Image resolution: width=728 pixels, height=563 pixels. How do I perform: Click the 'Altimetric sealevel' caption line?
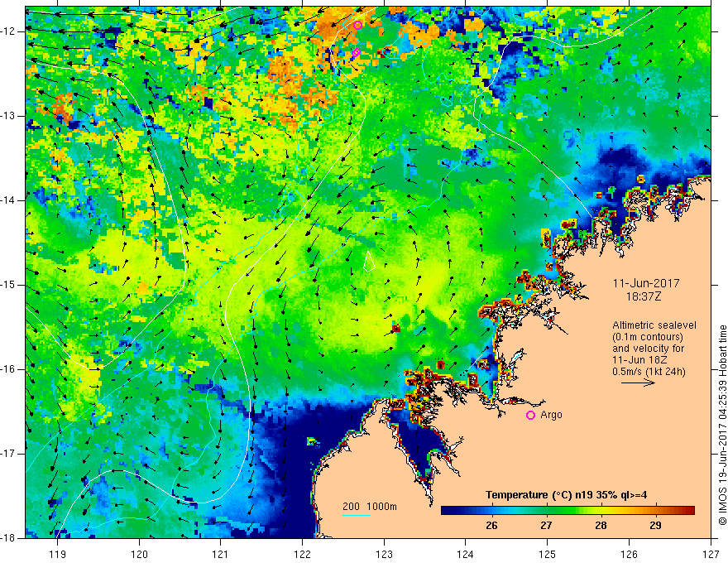(x=654, y=325)
